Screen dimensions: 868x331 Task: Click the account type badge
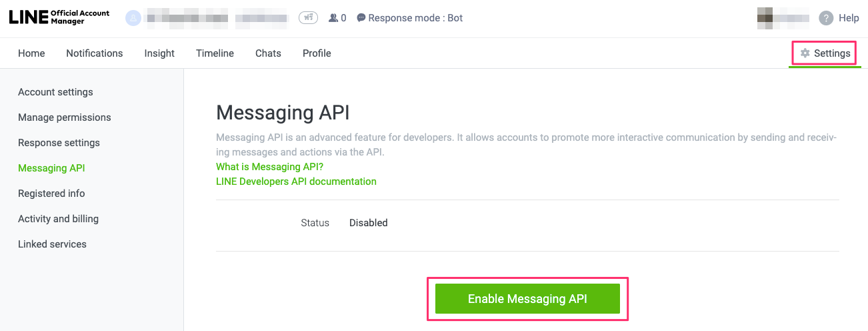308,18
